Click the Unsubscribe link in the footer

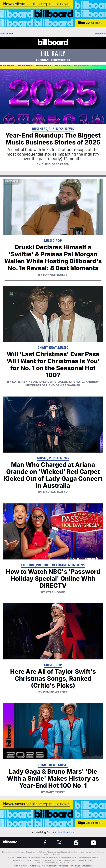tap(86, 866)
